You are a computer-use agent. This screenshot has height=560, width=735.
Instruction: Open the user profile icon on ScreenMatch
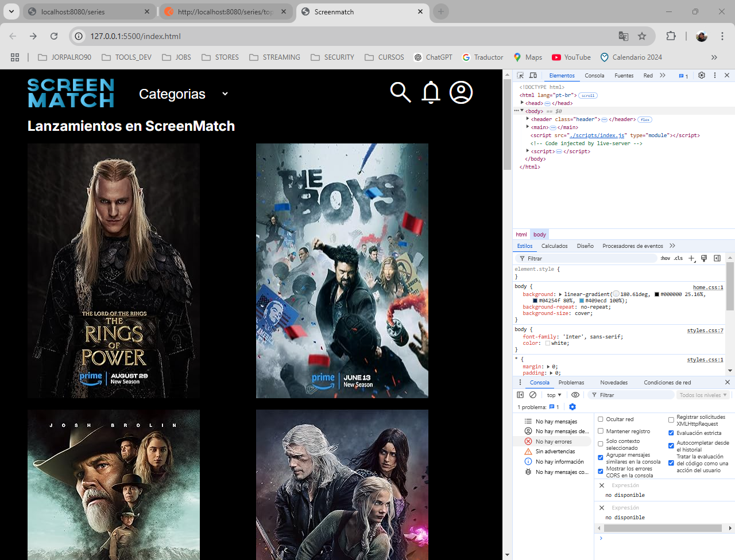tap(461, 92)
